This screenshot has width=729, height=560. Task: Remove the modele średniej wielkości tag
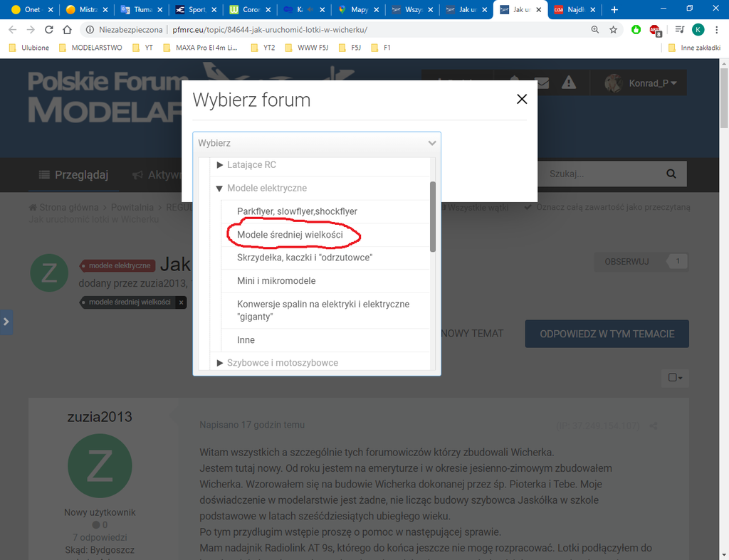(182, 302)
